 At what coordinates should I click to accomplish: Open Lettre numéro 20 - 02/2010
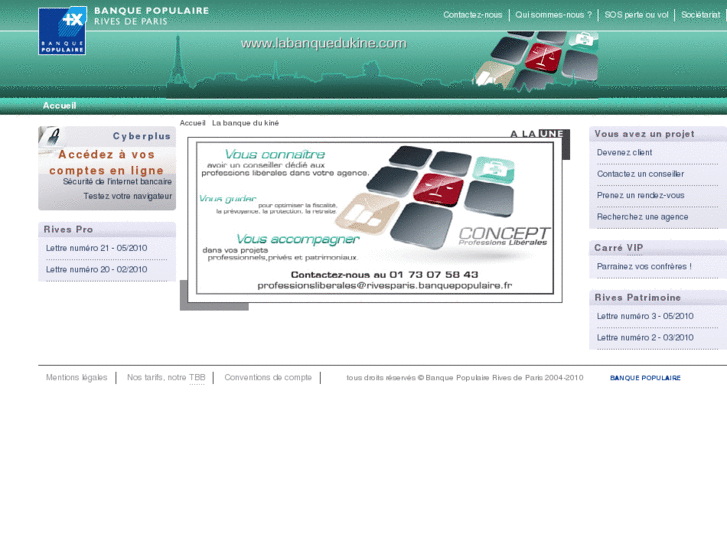(x=96, y=269)
